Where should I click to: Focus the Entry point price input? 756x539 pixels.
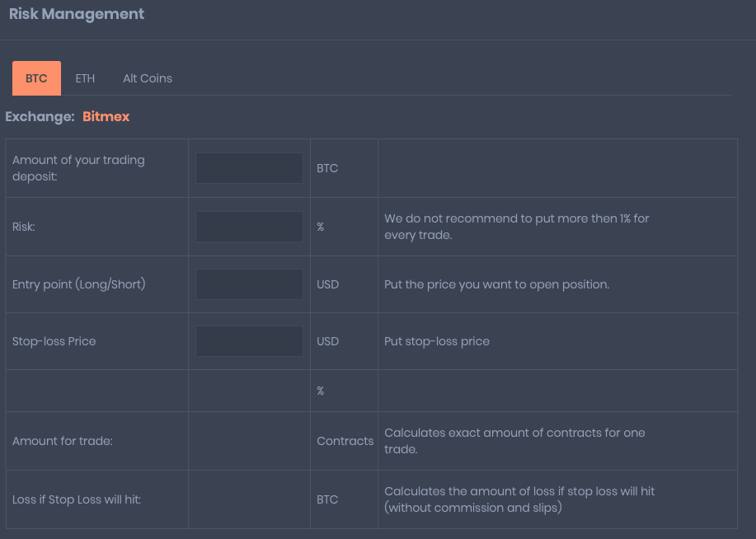click(249, 284)
